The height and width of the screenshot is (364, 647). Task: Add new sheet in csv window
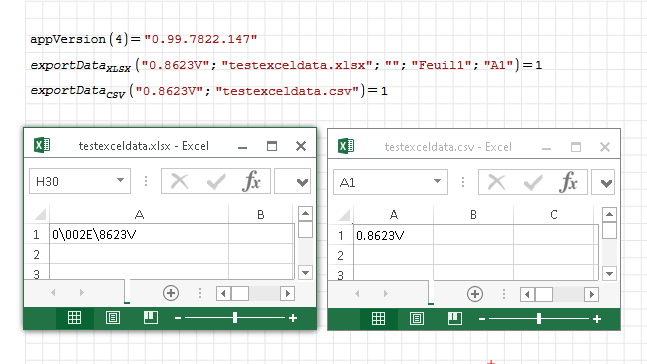475,294
